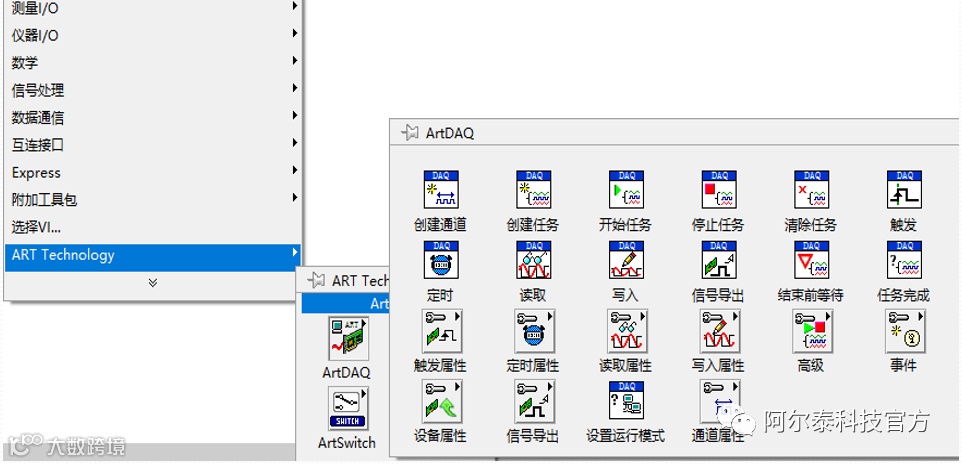Image resolution: width=962 pixels, height=464 pixels.
Task: Pick the 写入 VI icon
Action: tap(626, 260)
